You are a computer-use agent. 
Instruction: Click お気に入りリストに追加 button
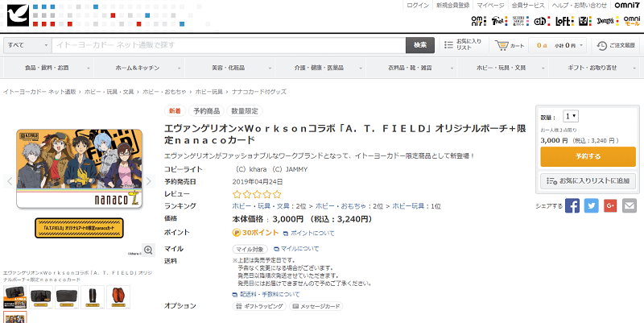point(588,180)
